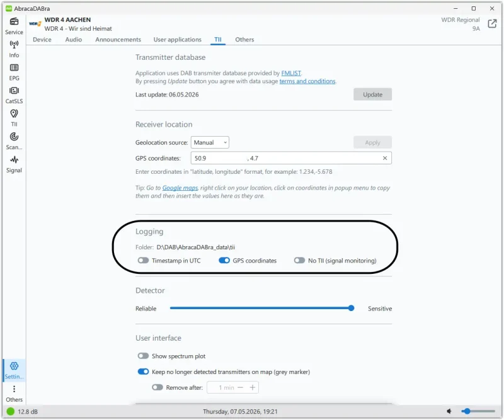Adjust the volume slider

(478, 411)
